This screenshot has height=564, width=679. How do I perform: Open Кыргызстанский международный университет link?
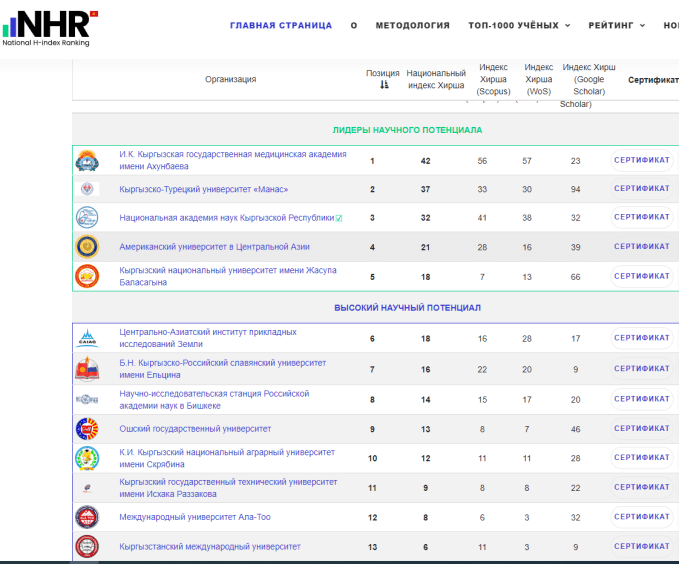(x=210, y=547)
